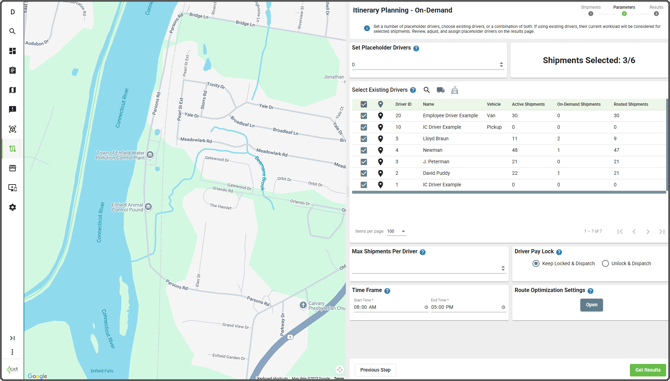The image size is (670, 381).
Task: Click the Get Results button
Action: 648,370
